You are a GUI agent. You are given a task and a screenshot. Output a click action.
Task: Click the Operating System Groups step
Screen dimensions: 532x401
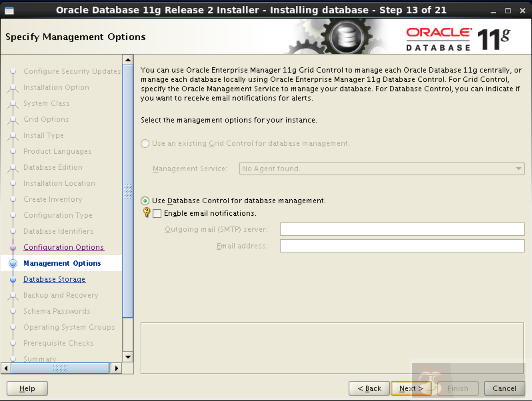pyautogui.click(x=69, y=327)
